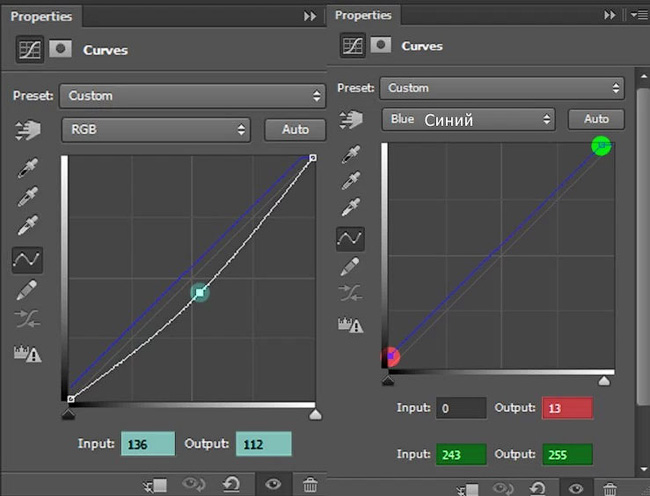Open the mask icon in left Curves panel
The height and width of the screenshot is (496, 650).
[x=61, y=49]
